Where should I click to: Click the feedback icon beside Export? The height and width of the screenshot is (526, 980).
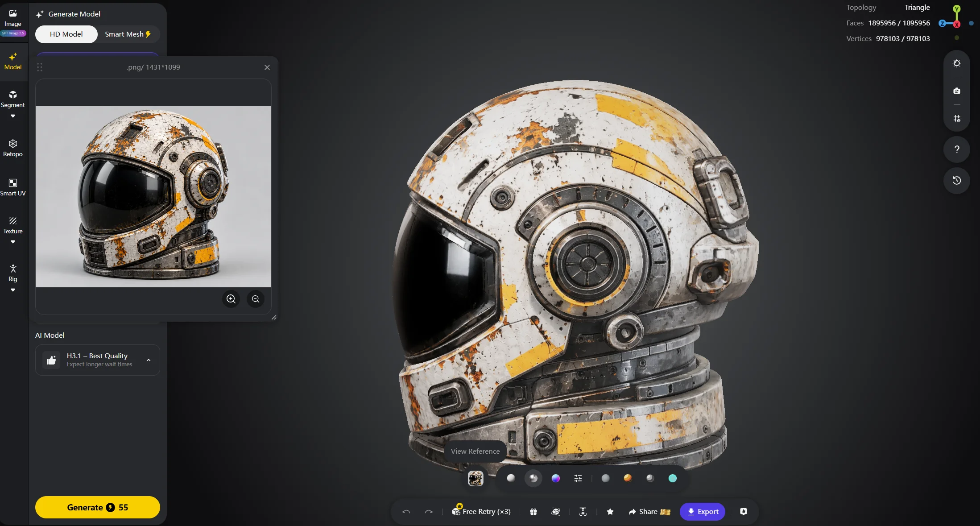[744, 512]
